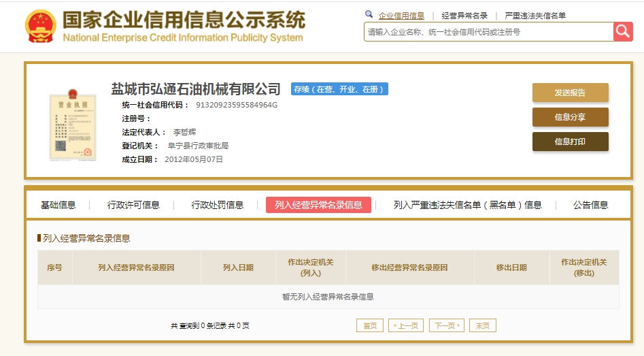The width and height of the screenshot is (644, 356).
Task: Switch to the 基础信息 tab
Action: pyautogui.click(x=58, y=205)
